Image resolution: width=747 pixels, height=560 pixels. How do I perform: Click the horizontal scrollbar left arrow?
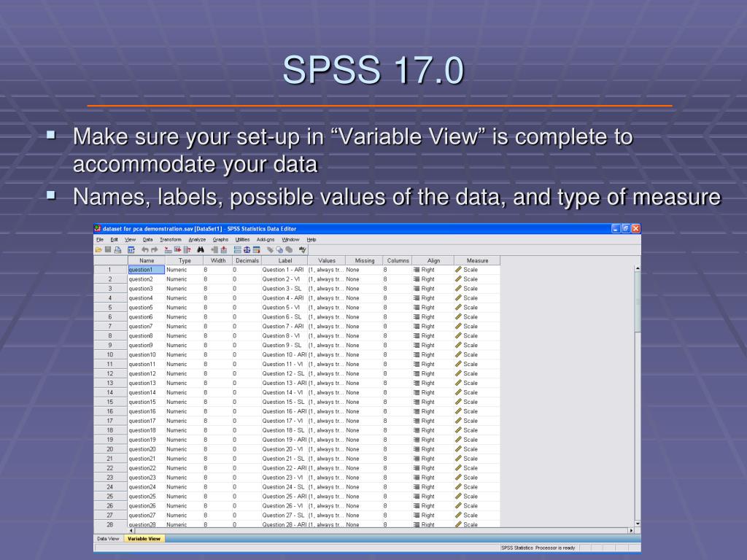coord(131,530)
